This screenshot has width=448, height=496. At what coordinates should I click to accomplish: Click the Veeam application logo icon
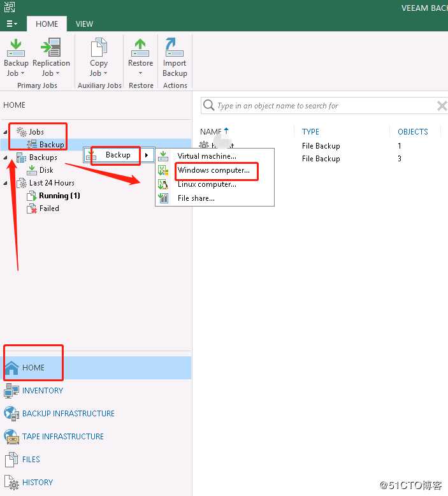pyautogui.click(x=10, y=6)
